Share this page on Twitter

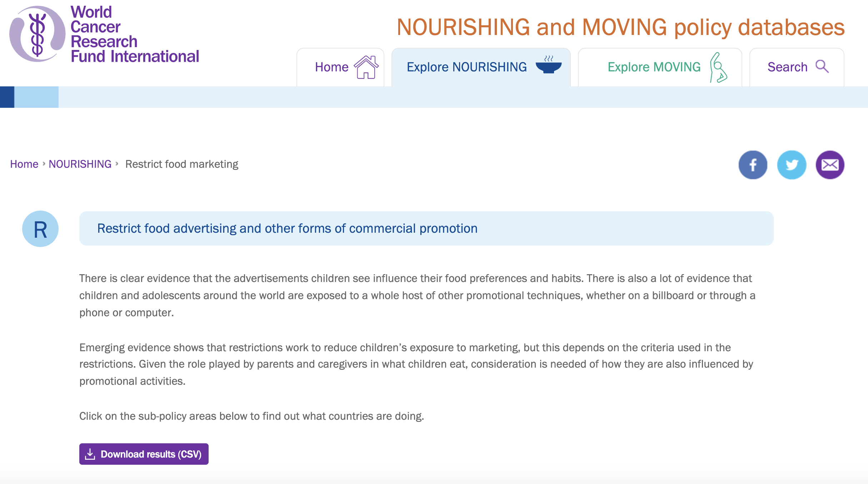coord(792,165)
